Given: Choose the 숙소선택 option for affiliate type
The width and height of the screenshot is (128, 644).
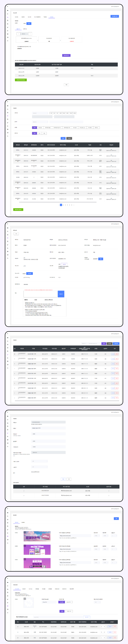Looking at the screenshot, I should 62,602.
